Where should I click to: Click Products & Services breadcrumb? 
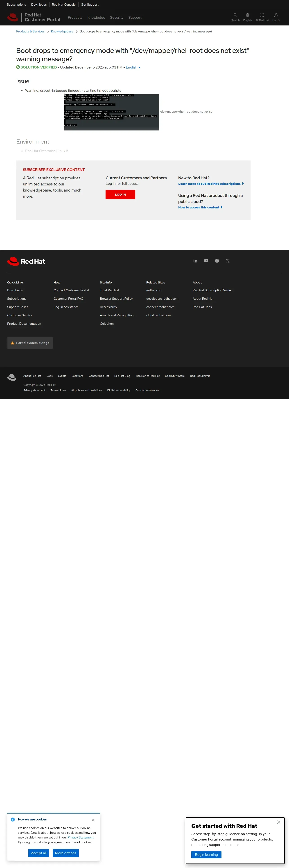(30, 31)
